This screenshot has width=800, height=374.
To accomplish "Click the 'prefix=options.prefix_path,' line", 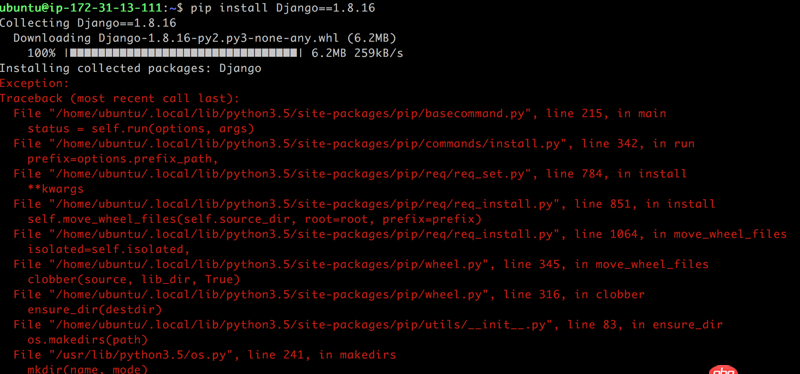I will 123,159.
